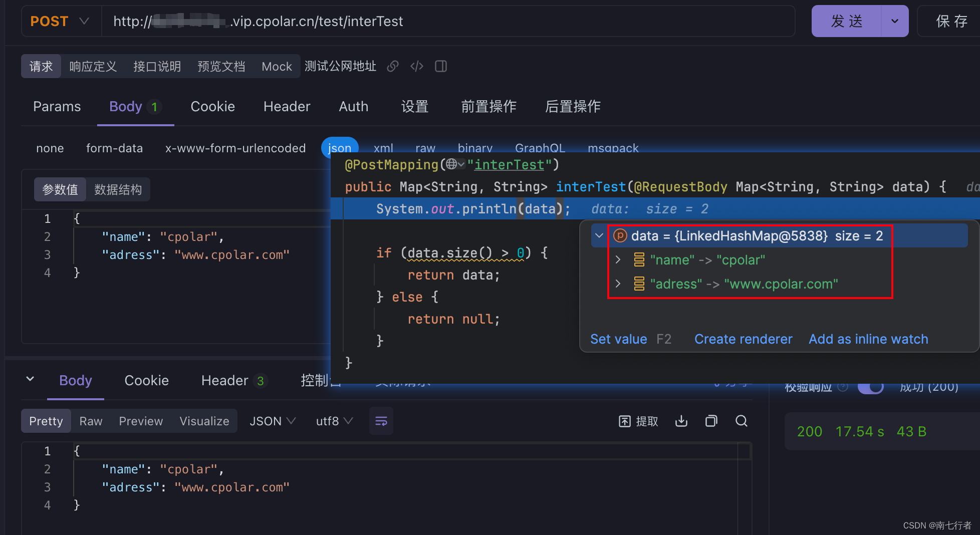Switch to Visualize response view

click(x=204, y=421)
